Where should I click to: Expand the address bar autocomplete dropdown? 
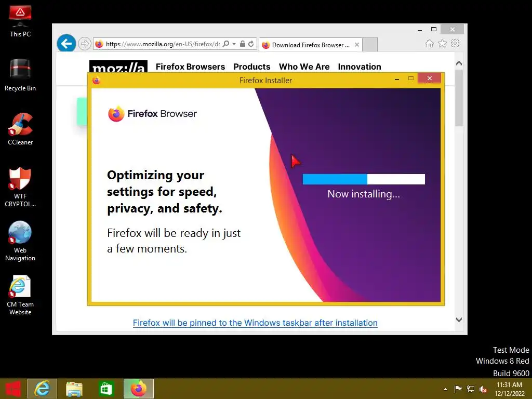point(234,44)
